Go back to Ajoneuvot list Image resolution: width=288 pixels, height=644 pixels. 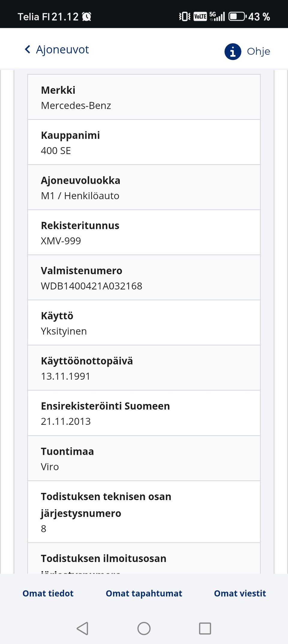point(62,49)
